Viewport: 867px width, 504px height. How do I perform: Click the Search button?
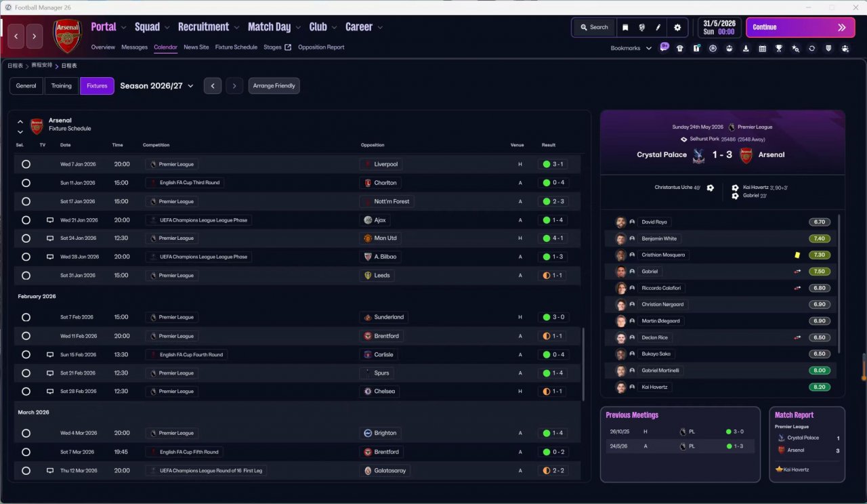click(594, 28)
